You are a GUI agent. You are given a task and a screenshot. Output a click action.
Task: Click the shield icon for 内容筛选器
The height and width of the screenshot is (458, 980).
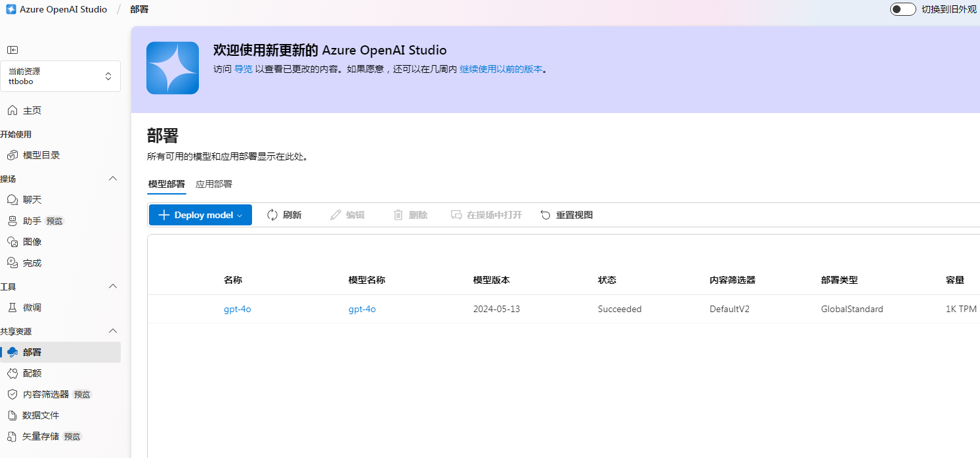click(12, 394)
